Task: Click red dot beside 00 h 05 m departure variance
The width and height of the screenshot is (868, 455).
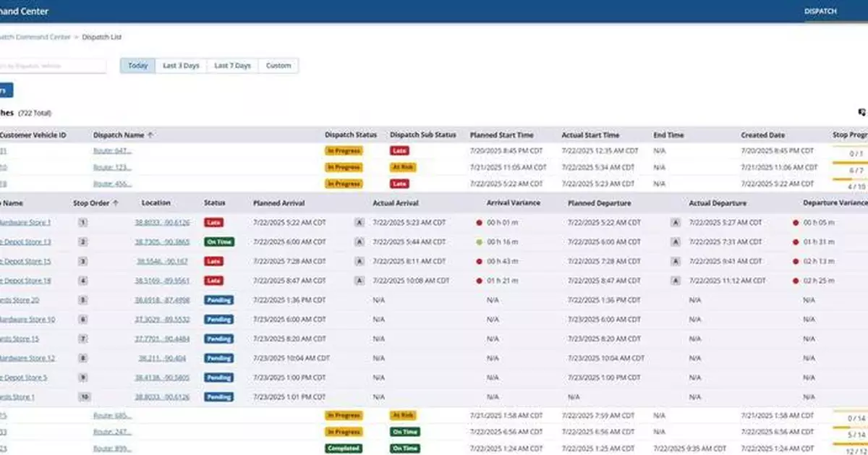Action: click(x=796, y=223)
